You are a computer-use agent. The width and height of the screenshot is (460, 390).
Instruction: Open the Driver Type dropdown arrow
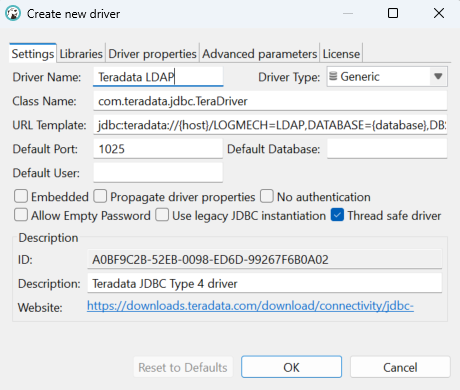pos(438,77)
